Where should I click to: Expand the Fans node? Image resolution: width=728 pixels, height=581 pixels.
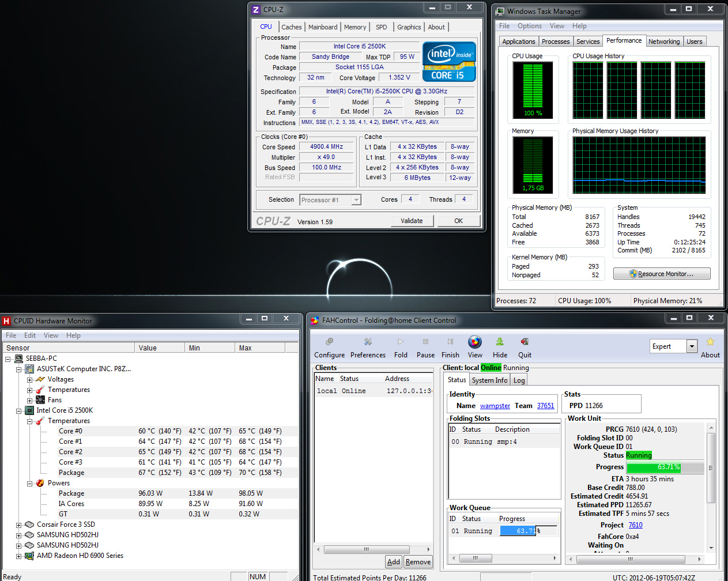[30, 401]
